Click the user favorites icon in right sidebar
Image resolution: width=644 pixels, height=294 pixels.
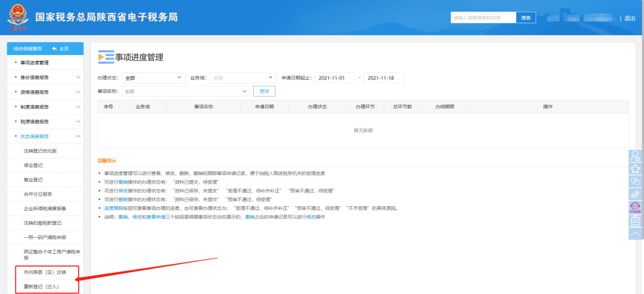pyautogui.click(x=635, y=156)
